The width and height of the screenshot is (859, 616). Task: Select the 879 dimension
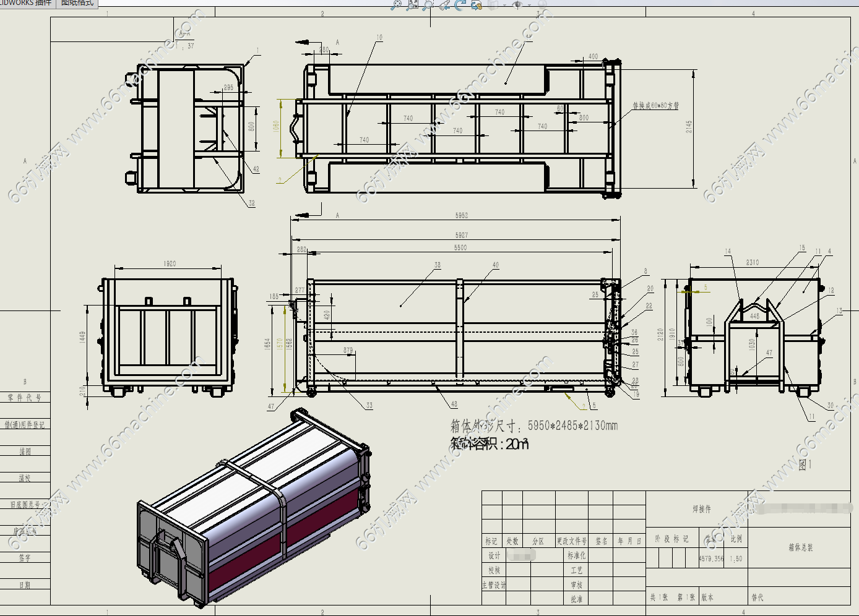(x=348, y=350)
